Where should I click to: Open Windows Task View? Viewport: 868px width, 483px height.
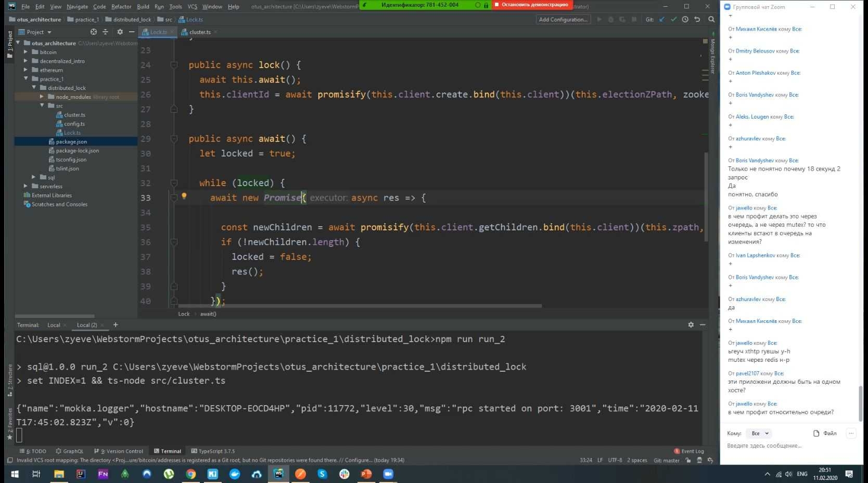[36, 474]
